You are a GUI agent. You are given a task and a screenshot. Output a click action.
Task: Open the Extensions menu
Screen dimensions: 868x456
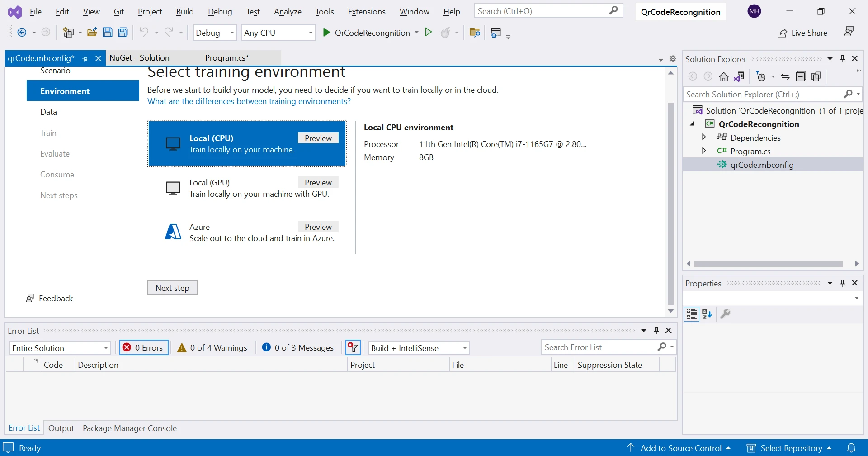click(366, 12)
